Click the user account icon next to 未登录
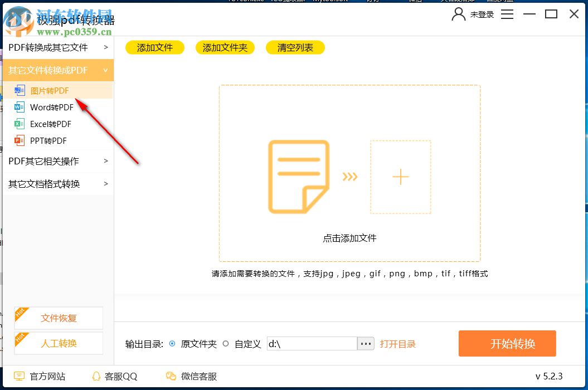588x390 pixels. tap(458, 14)
